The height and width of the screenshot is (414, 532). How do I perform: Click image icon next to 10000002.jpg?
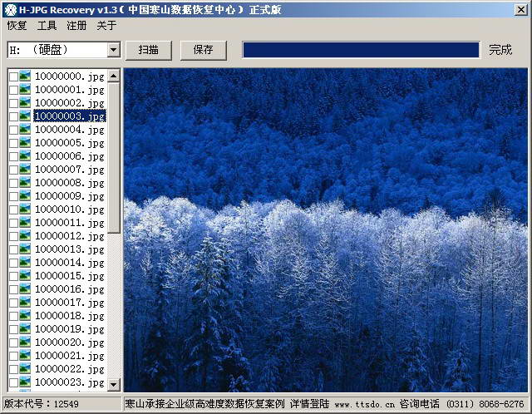pyautogui.click(x=25, y=102)
